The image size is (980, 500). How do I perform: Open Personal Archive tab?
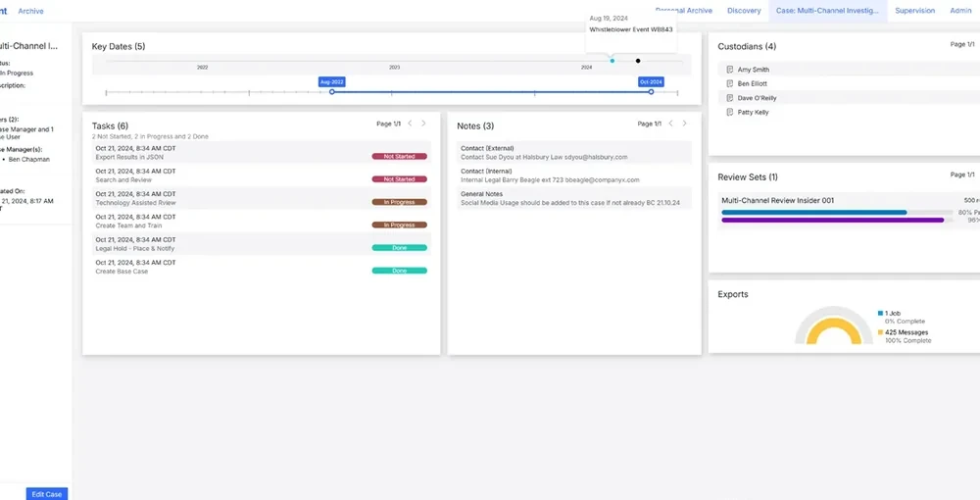pos(684,11)
